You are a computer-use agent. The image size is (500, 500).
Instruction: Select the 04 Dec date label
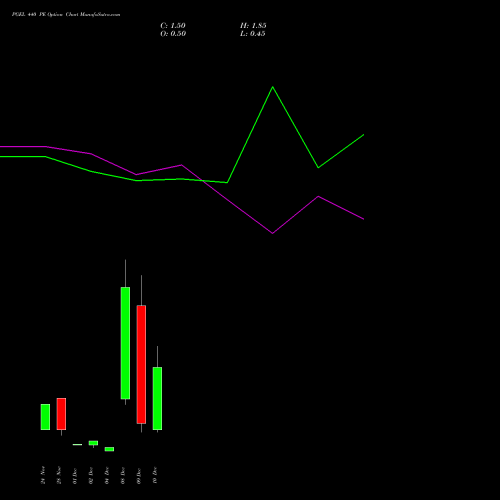(x=107, y=475)
